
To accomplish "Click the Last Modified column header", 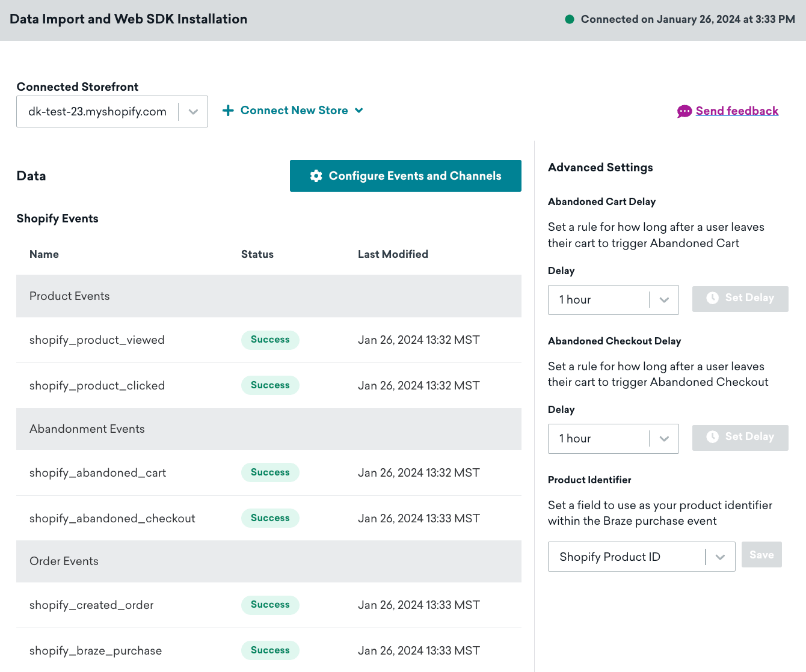I will pyautogui.click(x=393, y=254).
